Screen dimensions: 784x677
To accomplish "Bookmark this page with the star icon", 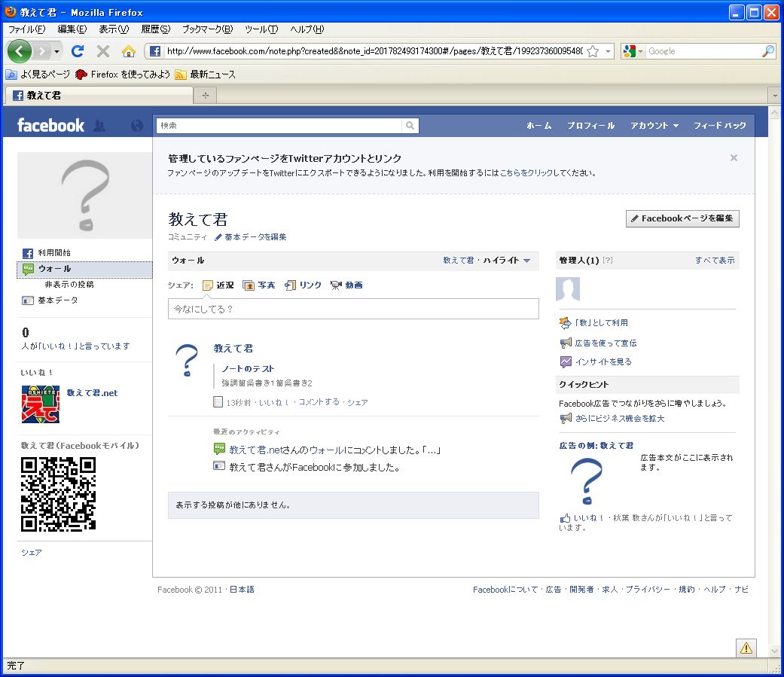I will click(x=593, y=51).
